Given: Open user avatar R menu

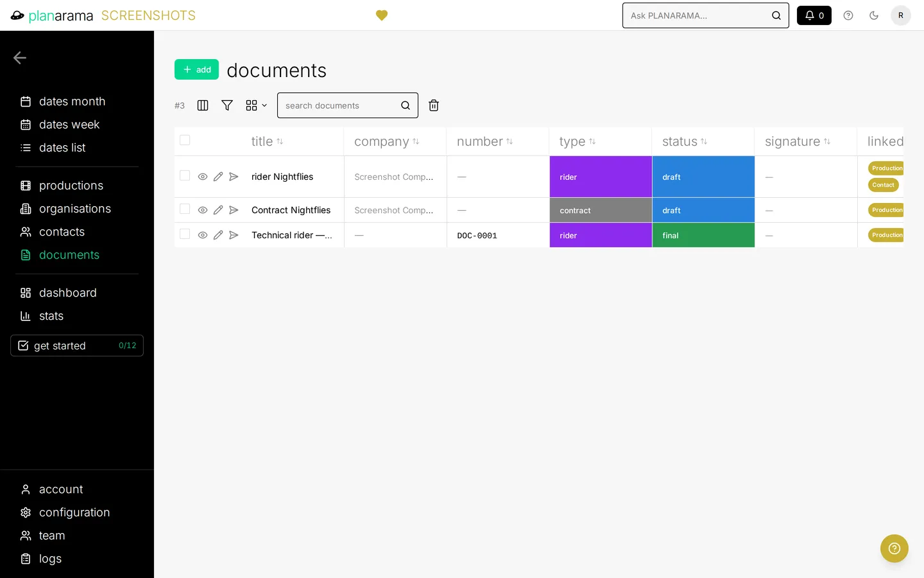Looking at the screenshot, I should [x=901, y=15].
